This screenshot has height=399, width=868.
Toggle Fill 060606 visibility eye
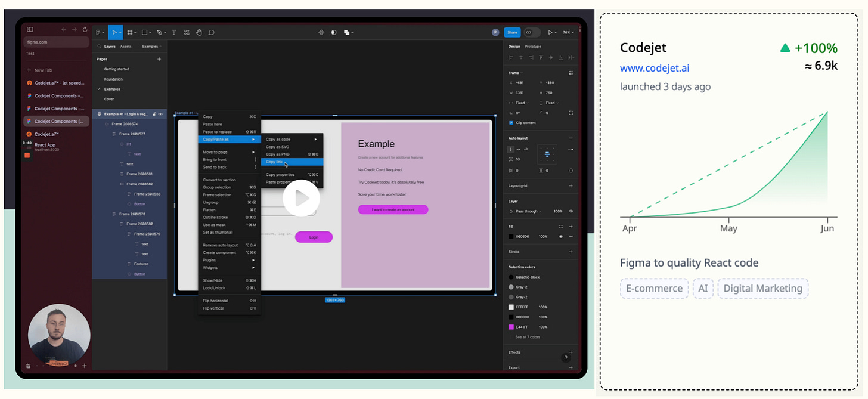coord(561,236)
